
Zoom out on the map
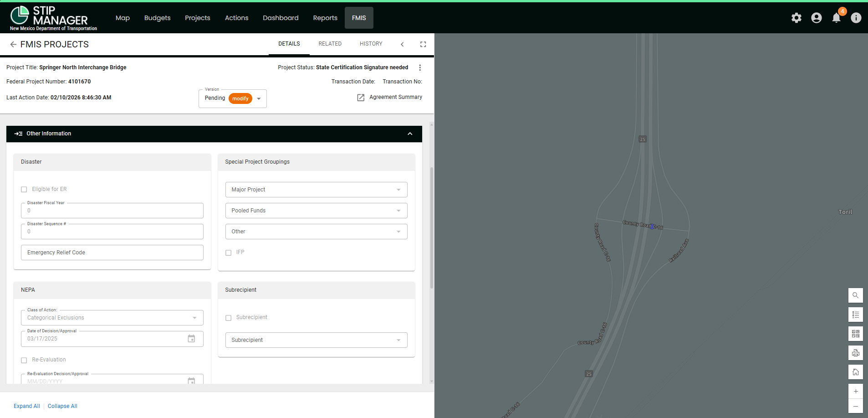tap(855, 406)
